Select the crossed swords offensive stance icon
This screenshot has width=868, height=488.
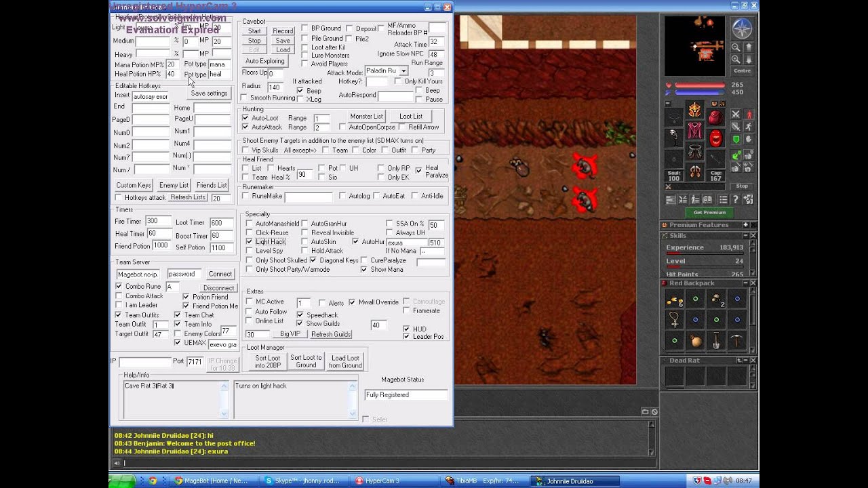click(736, 115)
